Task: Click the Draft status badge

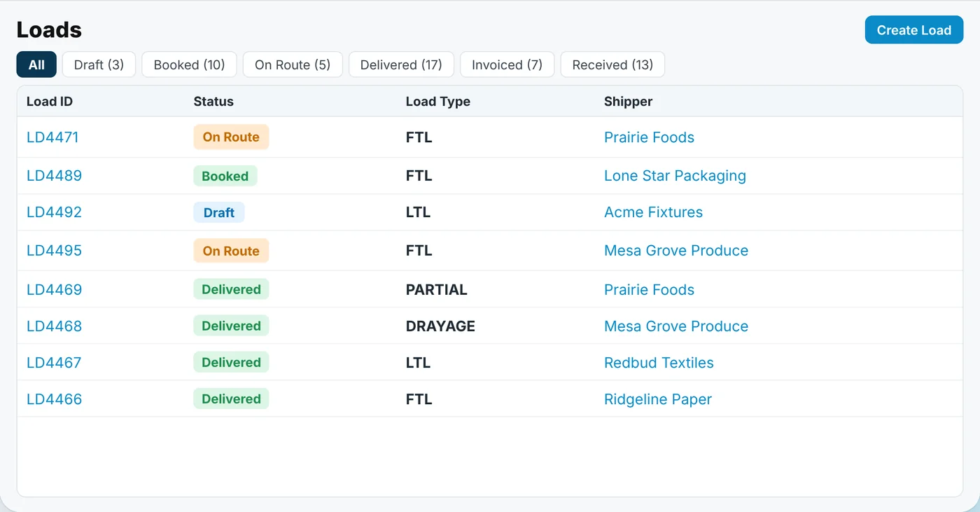Action: coord(219,212)
